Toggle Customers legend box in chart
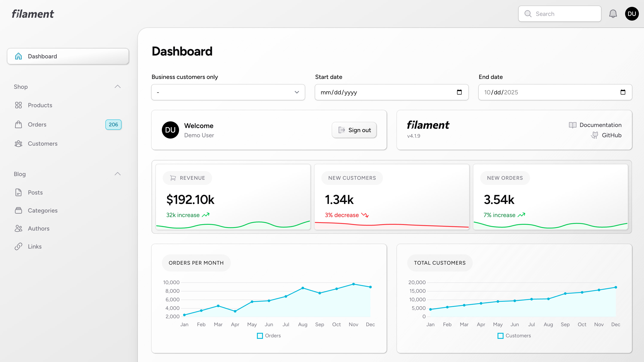Screen dimensions: 644x362 (500, 336)
